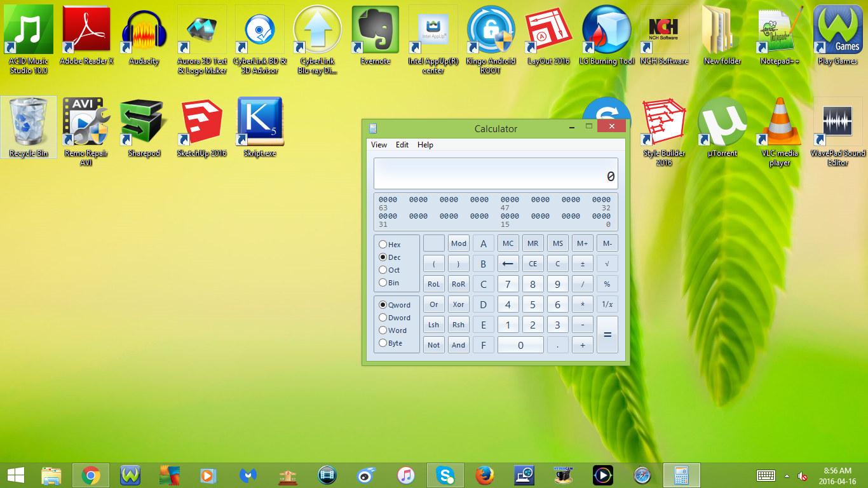
Task: Select Byte word size
Action: click(383, 343)
